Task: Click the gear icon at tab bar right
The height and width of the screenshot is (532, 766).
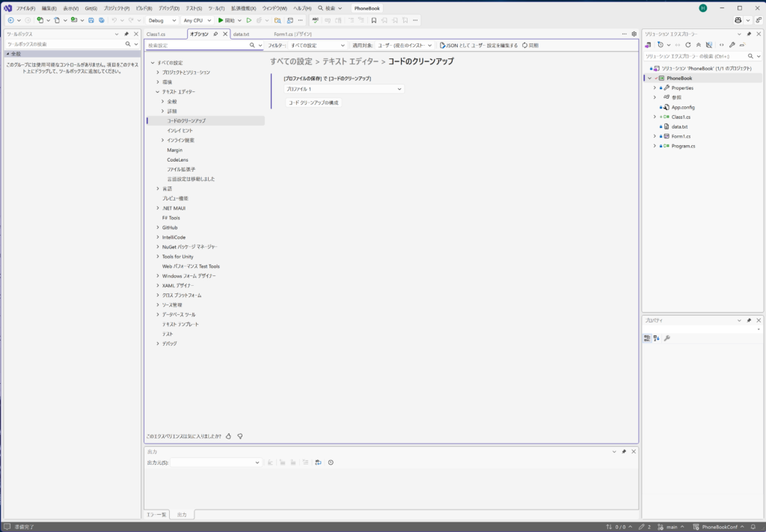Action: click(634, 34)
